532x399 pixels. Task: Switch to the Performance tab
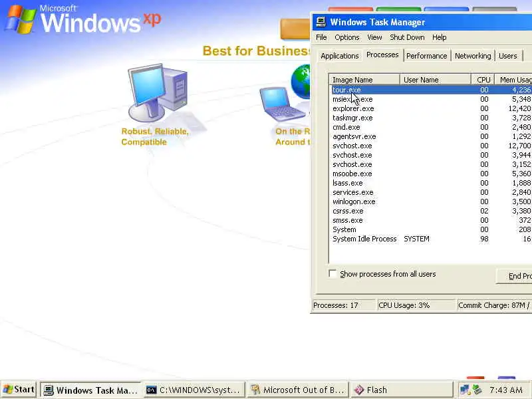(x=426, y=56)
